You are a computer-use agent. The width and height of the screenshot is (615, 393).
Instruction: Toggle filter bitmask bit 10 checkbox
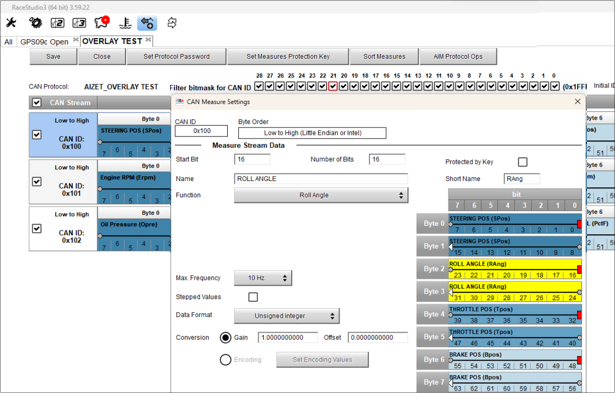click(x=449, y=86)
